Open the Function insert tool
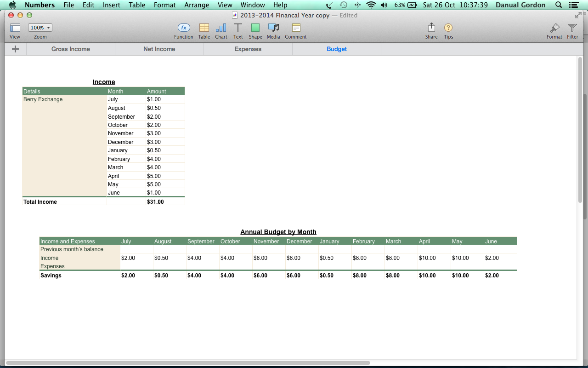 click(x=183, y=28)
